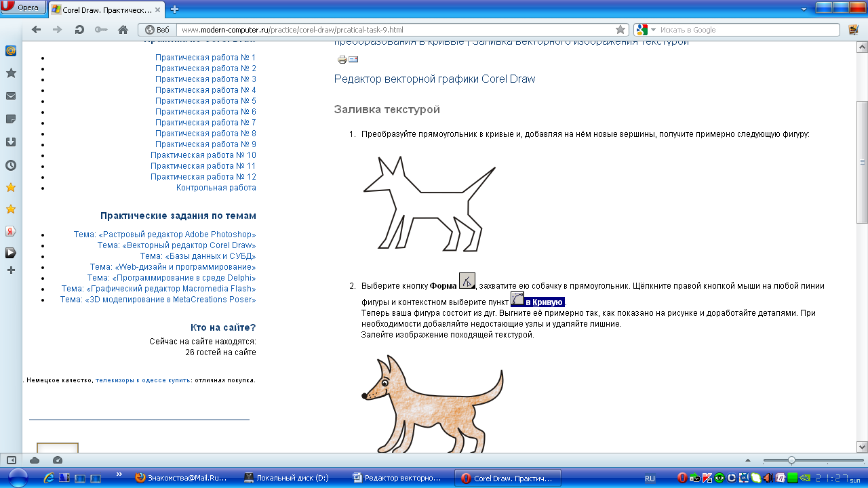Open the Downloads sidebar panel

pos(11,142)
